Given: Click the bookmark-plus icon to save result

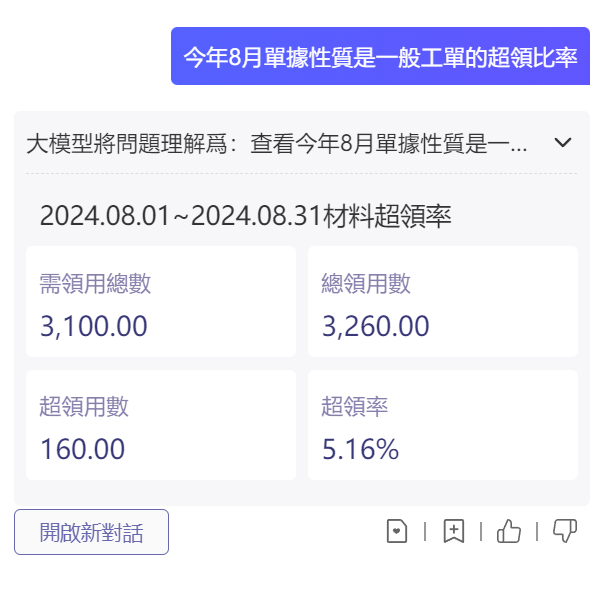Looking at the screenshot, I should point(454,531).
